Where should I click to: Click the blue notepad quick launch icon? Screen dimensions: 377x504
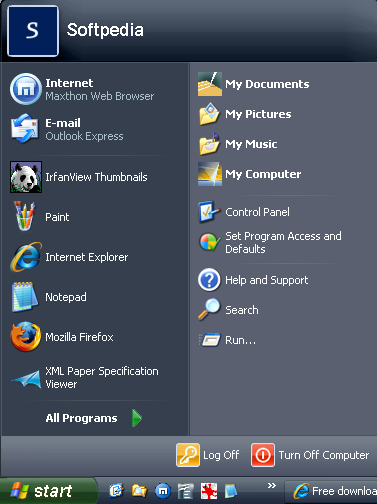coord(231,491)
